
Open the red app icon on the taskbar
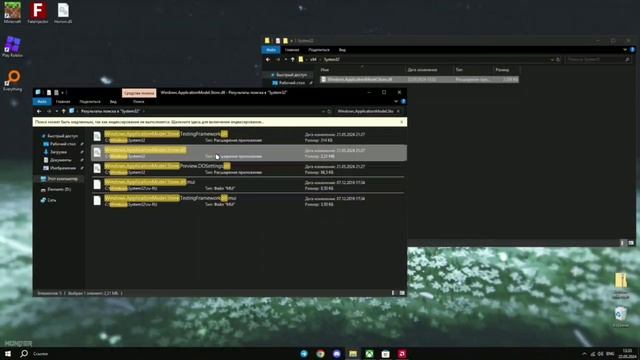pos(402,354)
